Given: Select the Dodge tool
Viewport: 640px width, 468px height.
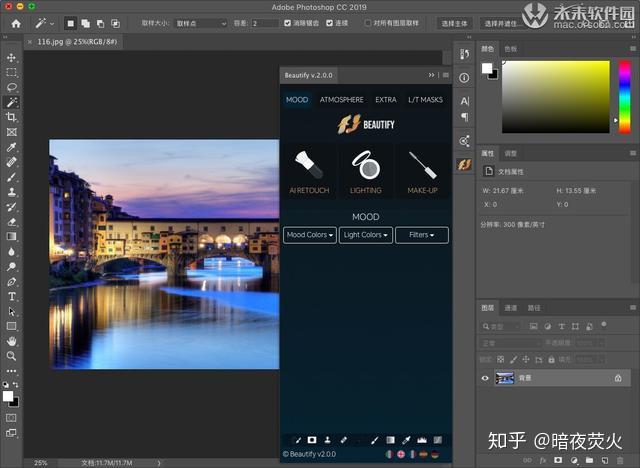Looking at the screenshot, I should 11,267.
